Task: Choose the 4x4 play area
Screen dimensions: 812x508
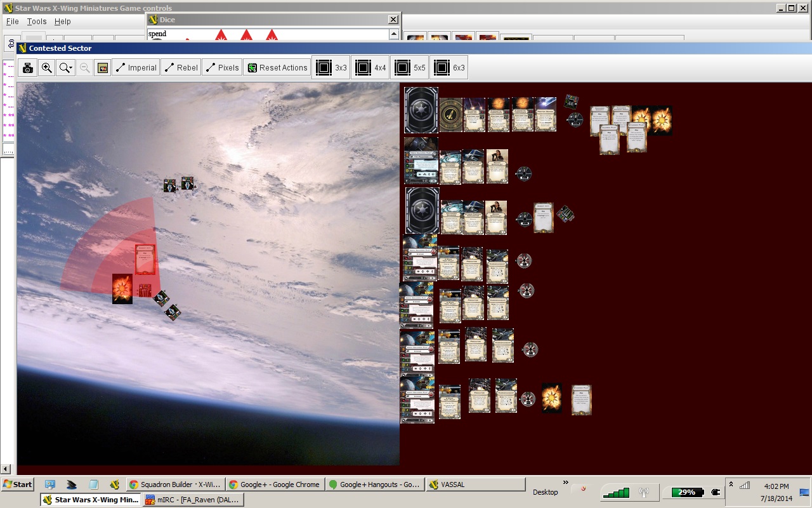Action: (x=371, y=68)
